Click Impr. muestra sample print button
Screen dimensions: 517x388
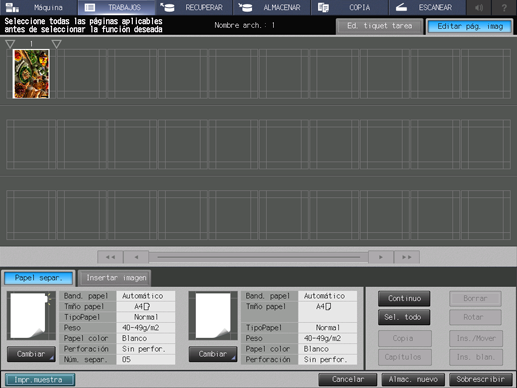pos(40,380)
